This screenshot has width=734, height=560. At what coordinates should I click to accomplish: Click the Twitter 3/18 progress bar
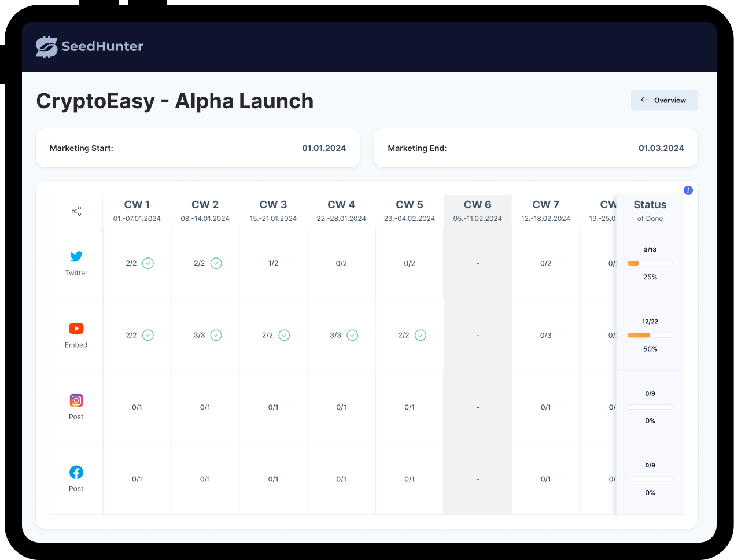click(x=650, y=263)
